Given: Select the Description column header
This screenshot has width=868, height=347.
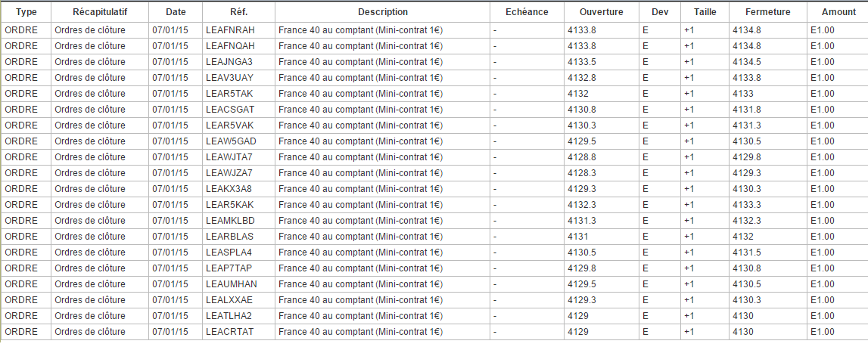Looking at the screenshot, I should click(x=382, y=12).
